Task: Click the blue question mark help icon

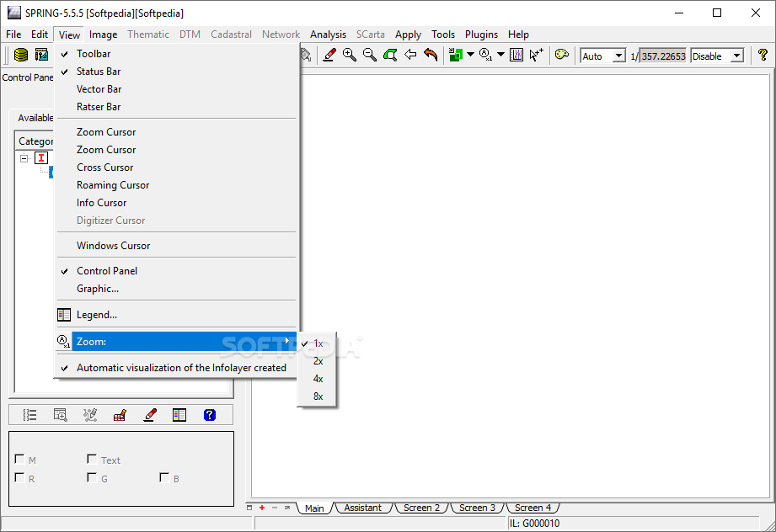Action: pos(210,415)
